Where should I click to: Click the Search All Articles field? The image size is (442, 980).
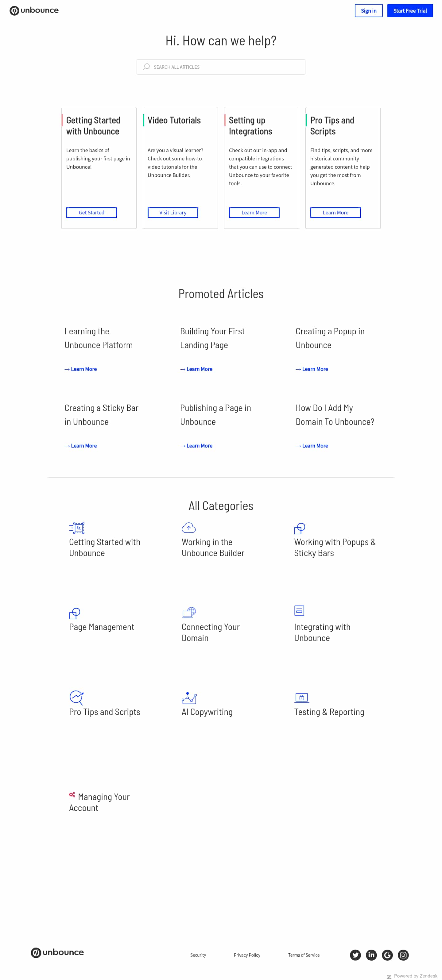pos(221,67)
